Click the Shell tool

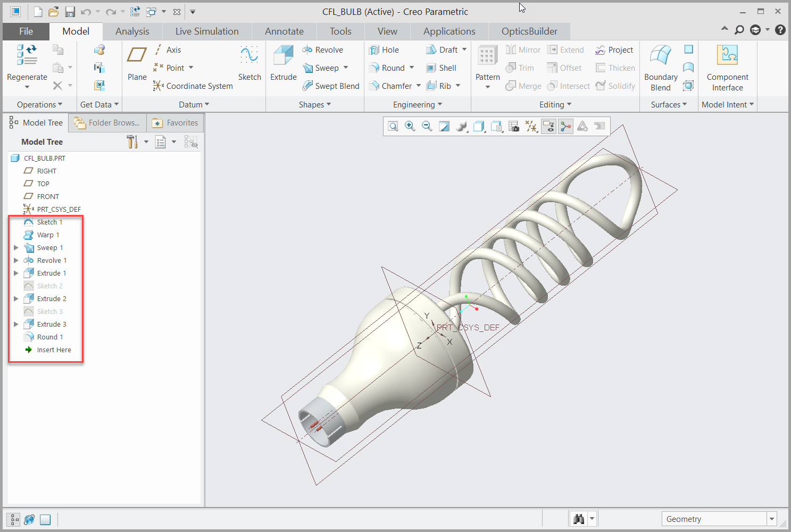tap(441, 68)
